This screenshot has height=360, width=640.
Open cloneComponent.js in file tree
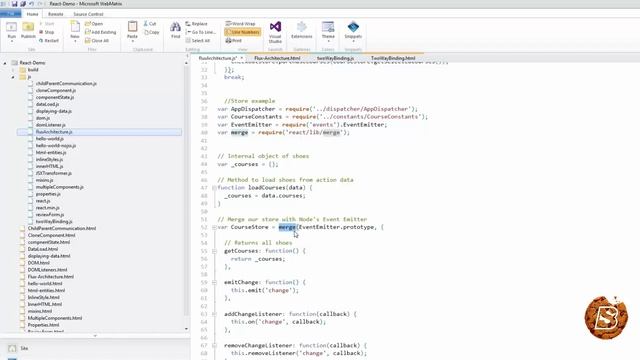click(56, 91)
